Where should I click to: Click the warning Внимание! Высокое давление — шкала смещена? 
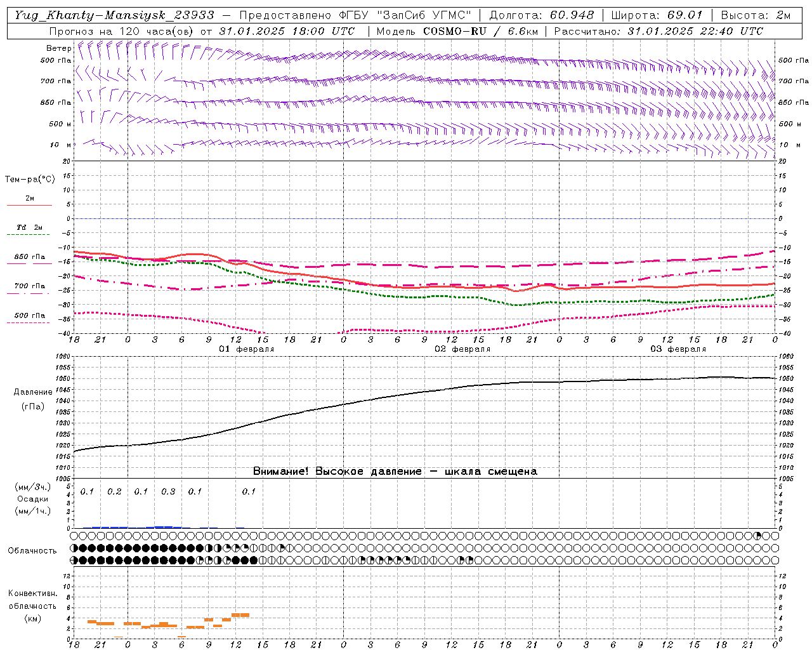pos(395,472)
